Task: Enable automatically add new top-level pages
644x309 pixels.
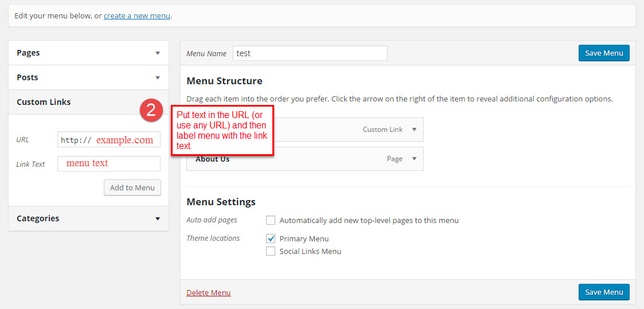Action: coord(271,220)
